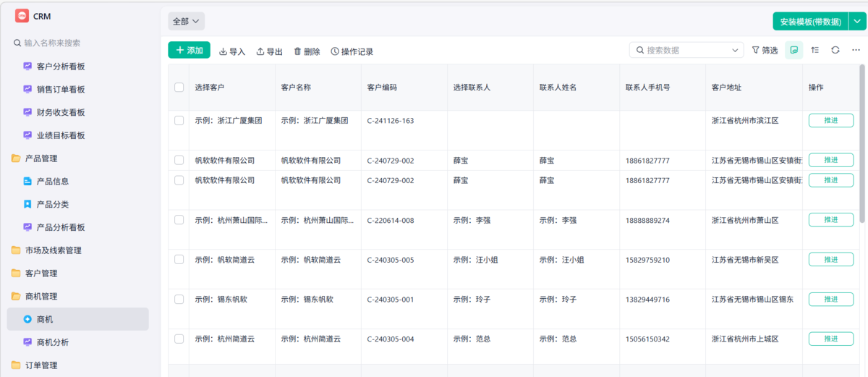Click the 操作记录 clock icon
This screenshot has width=868, height=377.
tap(335, 51)
